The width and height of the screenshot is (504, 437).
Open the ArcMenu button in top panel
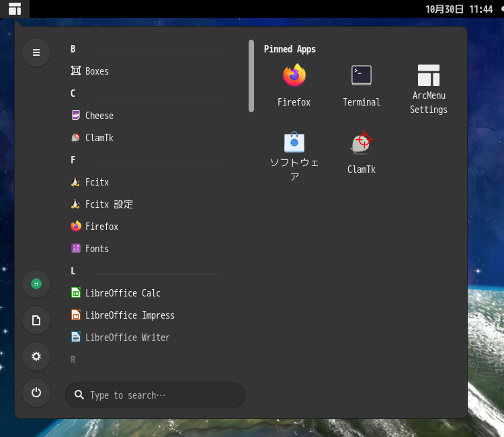pyautogui.click(x=15, y=9)
